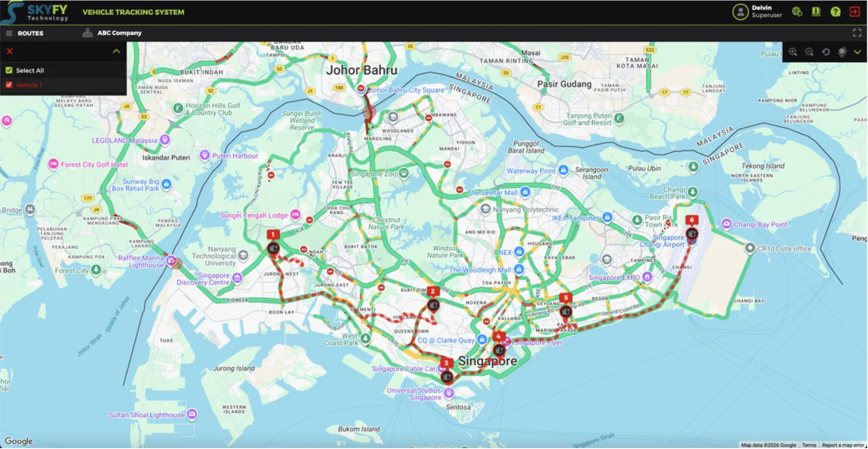Click the Google logo on the map
This screenshot has height=449, width=868.
tap(19, 441)
